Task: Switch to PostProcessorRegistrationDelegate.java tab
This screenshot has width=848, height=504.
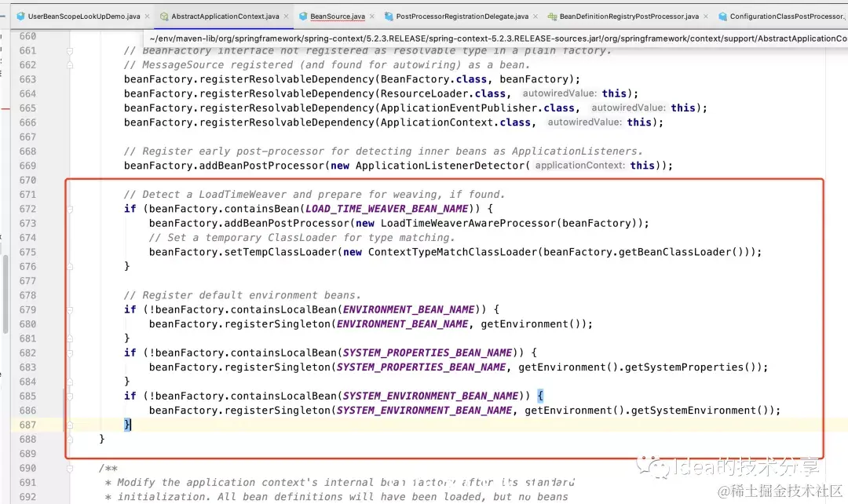Action: [x=462, y=16]
